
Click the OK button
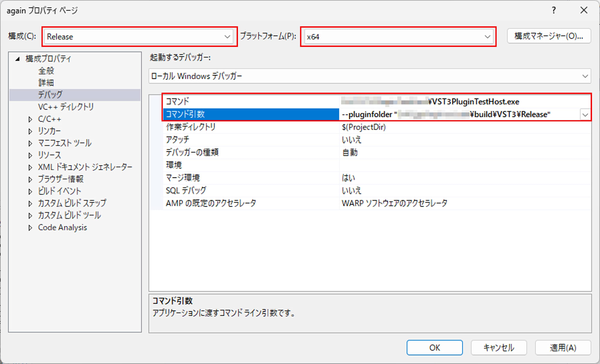point(434,347)
